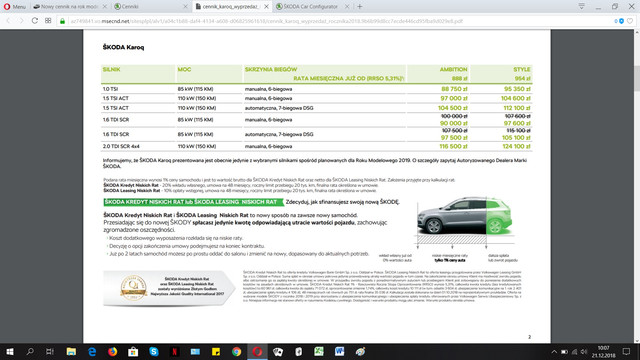Viewport: 640px width, 360px height.
Task: Close the cennik_karoq PDF tab
Action: (266, 7)
